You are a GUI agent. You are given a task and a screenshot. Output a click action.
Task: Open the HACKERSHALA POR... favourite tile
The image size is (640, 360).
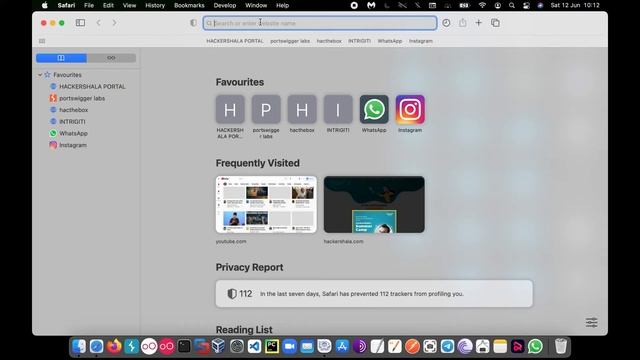click(x=230, y=109)
